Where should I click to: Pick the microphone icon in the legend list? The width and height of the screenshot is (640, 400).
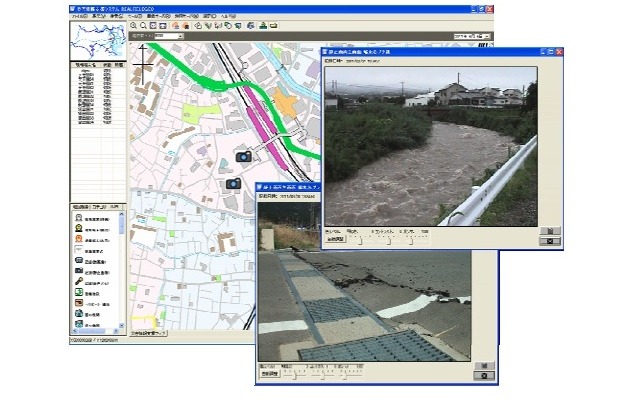click(x=79, y=282)
